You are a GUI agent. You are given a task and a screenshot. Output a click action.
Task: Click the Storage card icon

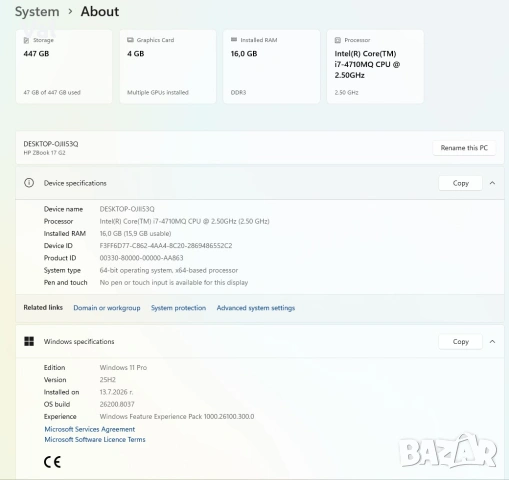click(x=26, y=40)
